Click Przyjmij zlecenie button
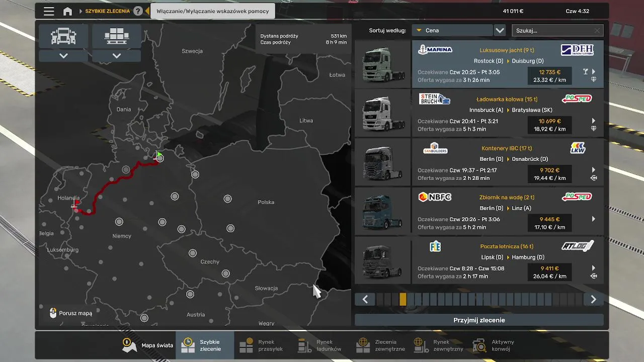The height and width of the screenshot is (362, 644). click(x=479, y=320)
